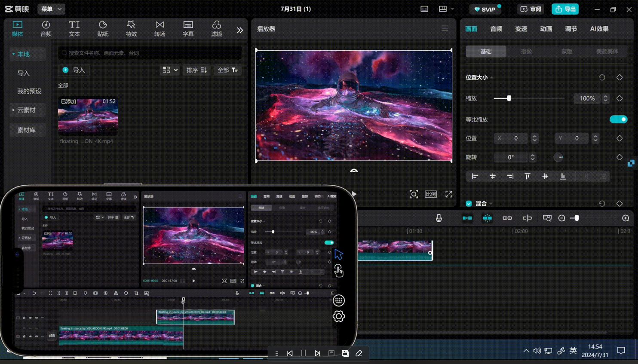Image resolution: width=638 pixels, height=364 pixels.
Task: Open the 字幕 captions tab
Action: click(x=188, y=28)
